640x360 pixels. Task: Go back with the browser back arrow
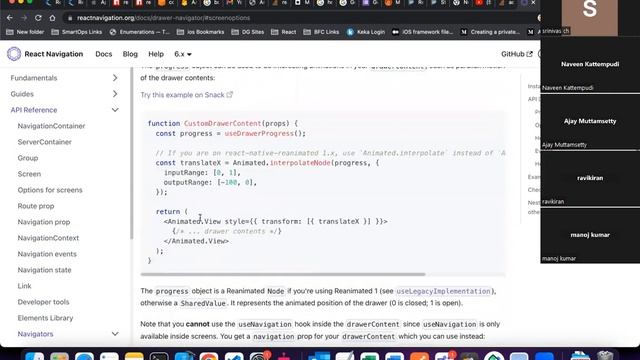click(10, 18)
